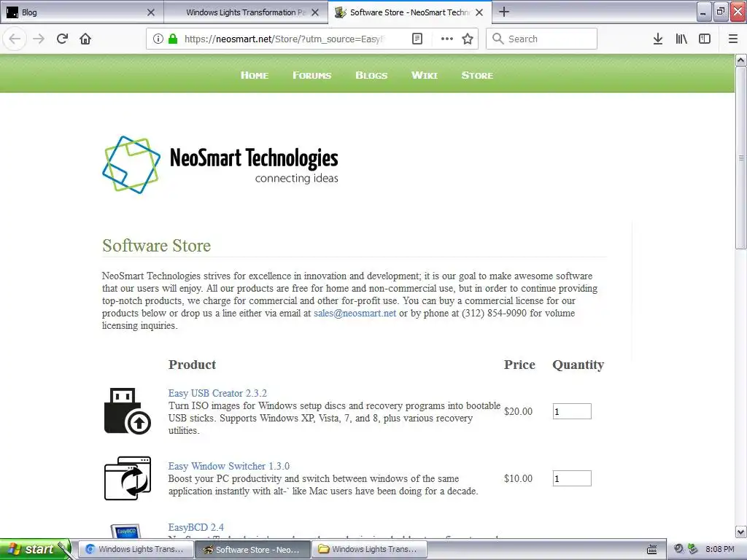Open the Firefox home page

[x=85, y=39]
